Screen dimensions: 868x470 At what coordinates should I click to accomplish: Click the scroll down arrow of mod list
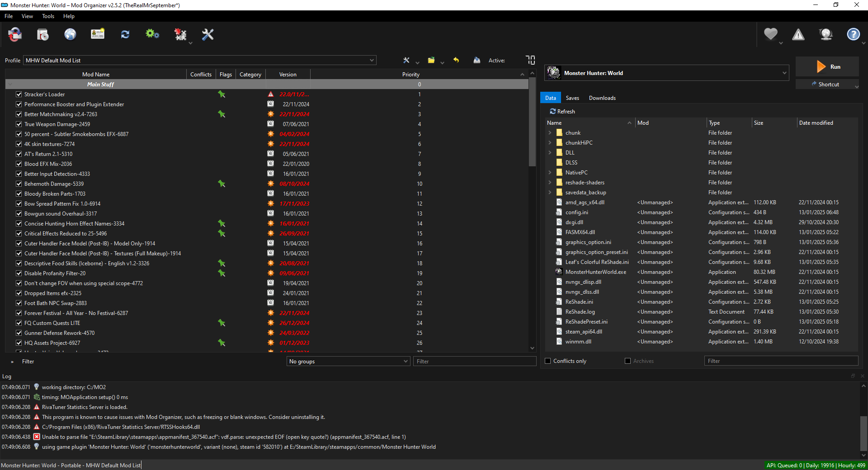(532, 348)
